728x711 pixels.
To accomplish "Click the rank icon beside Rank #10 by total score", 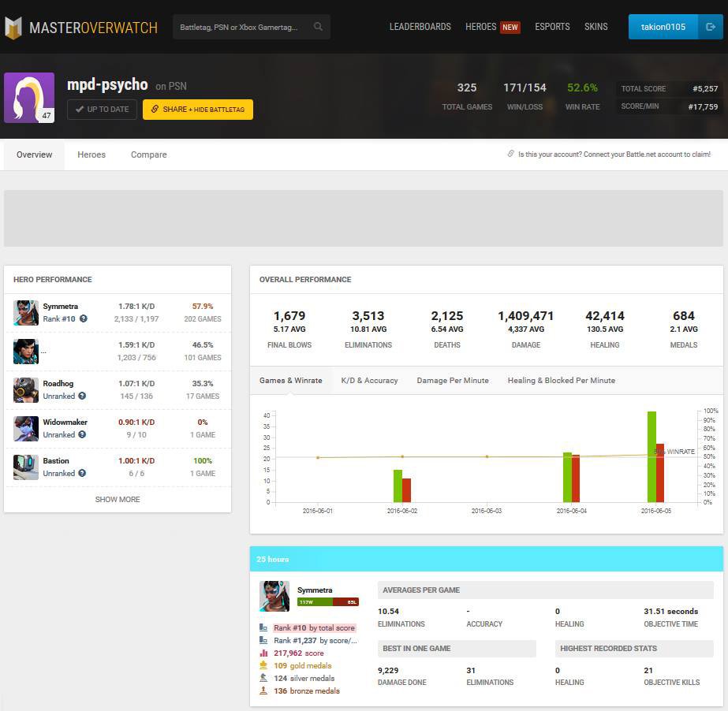I will click(263, 627).
